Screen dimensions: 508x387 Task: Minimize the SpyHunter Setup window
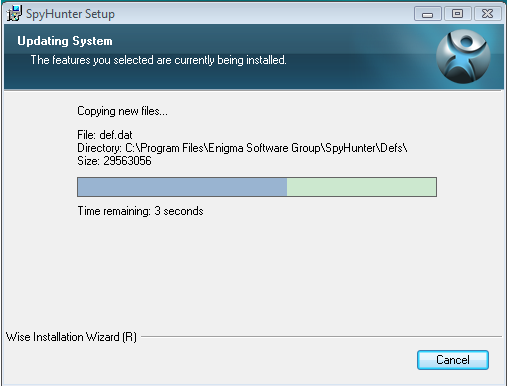point(427,14)
